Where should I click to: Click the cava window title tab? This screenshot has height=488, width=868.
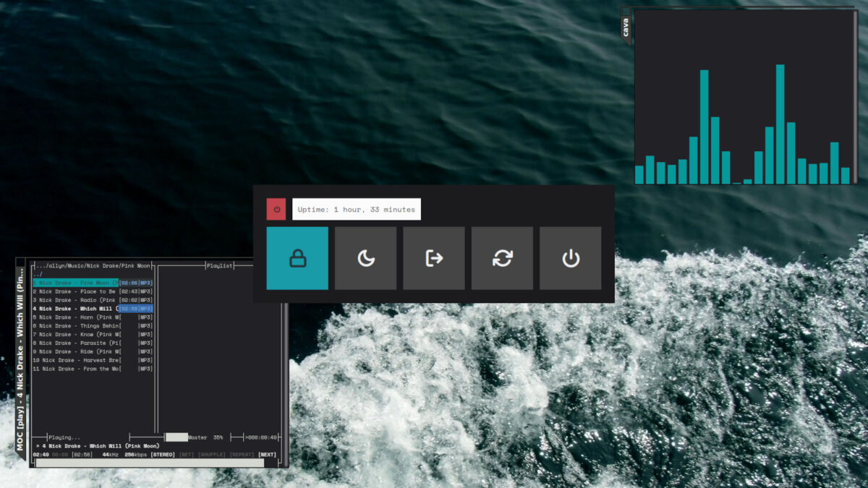(x=626, y=27)
